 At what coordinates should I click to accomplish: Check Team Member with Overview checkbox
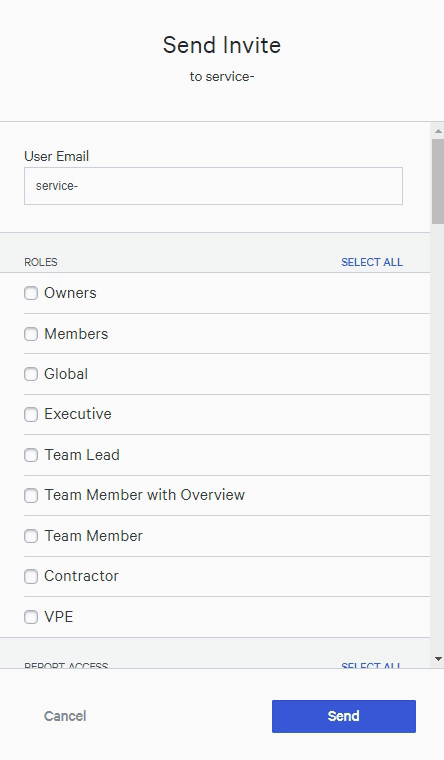31,495
